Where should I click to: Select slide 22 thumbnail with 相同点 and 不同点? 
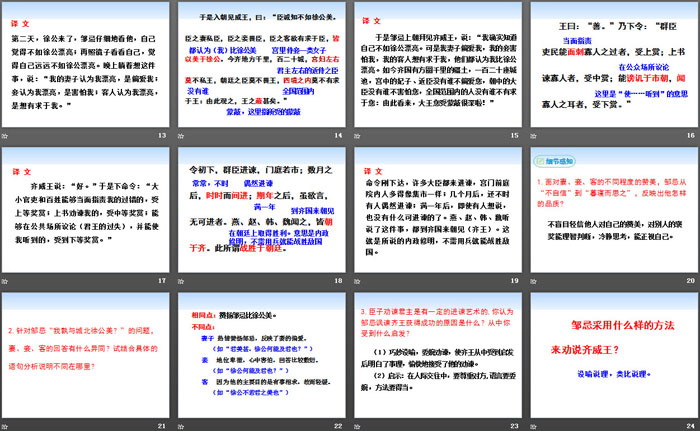[262, 355]
